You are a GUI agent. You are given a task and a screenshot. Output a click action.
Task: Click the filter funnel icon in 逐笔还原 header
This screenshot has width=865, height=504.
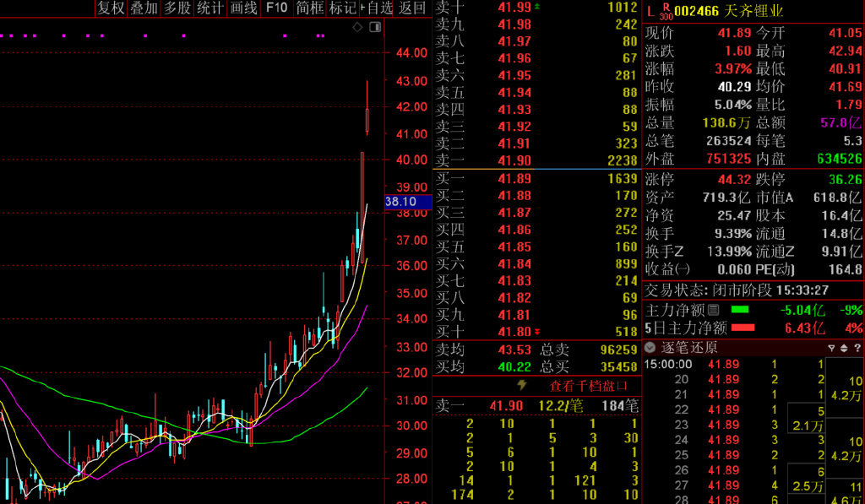click(829, 348)
